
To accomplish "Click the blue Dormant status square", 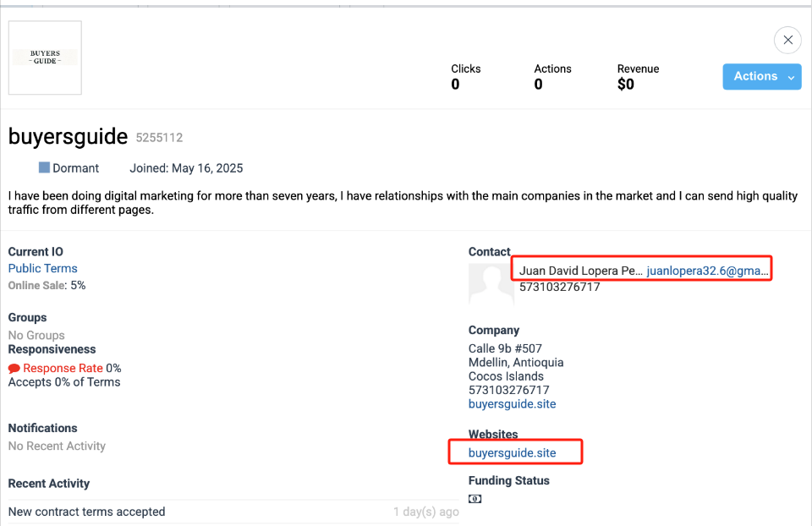I will (44, 167).
